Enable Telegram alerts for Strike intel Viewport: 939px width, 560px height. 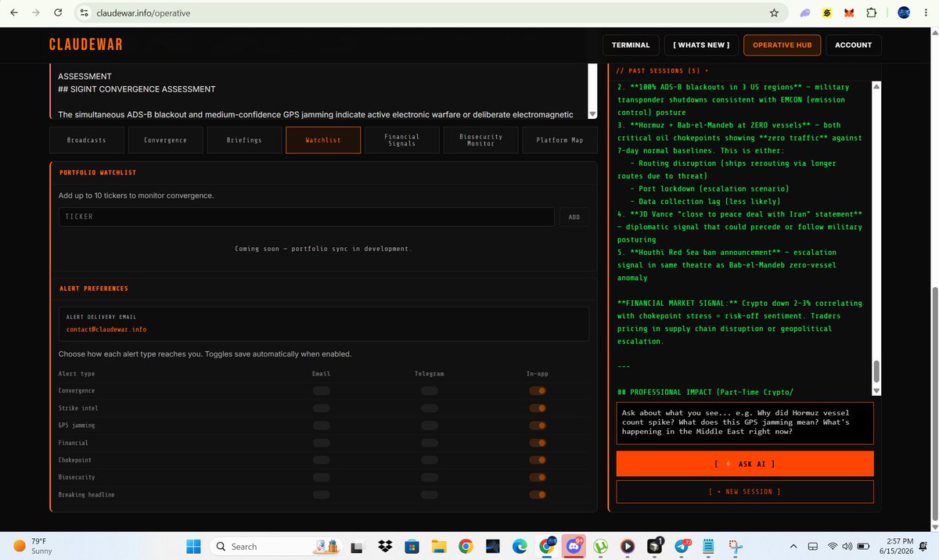tap(429, 408)
